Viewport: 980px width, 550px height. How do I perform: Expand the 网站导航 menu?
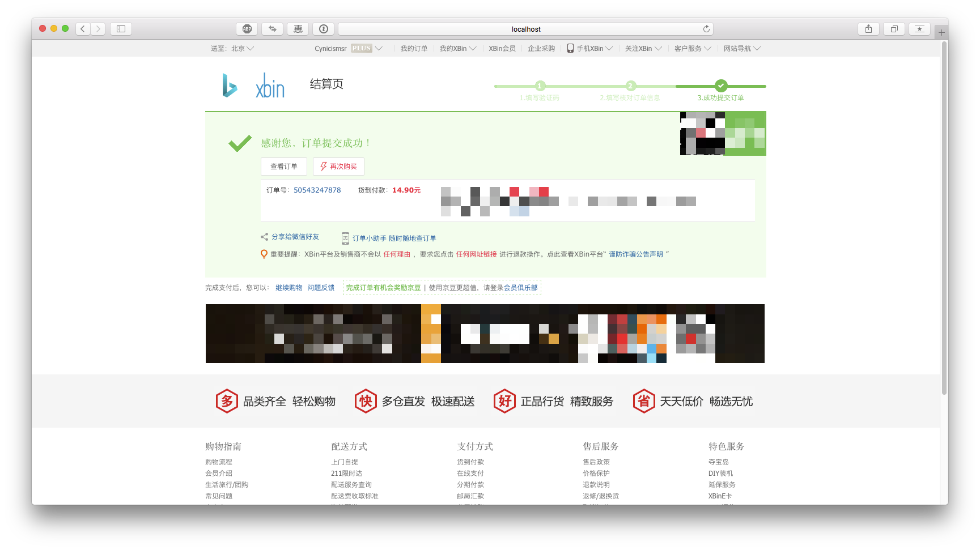coord(741,49)
